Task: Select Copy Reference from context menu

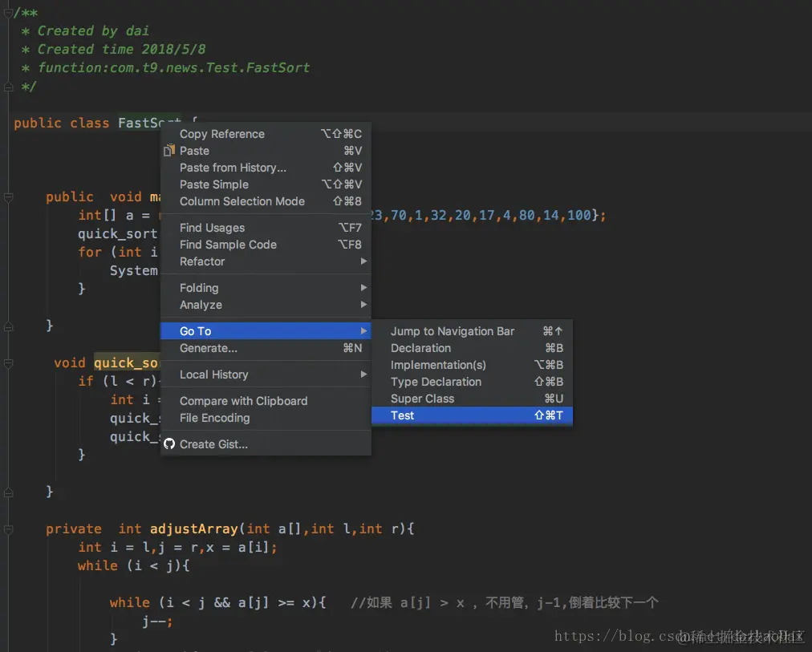Action: 266,134
